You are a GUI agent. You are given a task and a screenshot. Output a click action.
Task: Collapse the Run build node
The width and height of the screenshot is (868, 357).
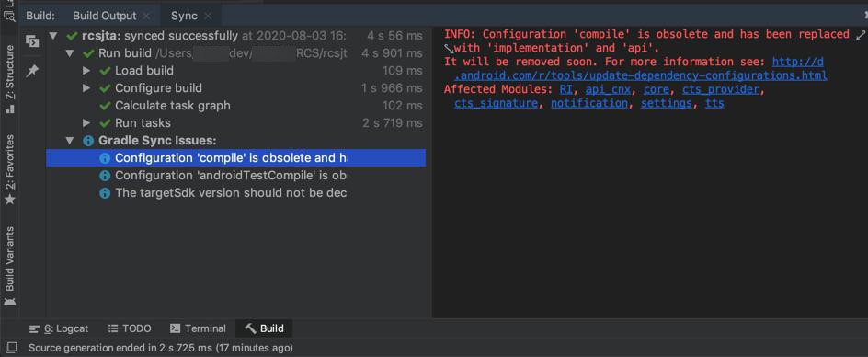70,53
